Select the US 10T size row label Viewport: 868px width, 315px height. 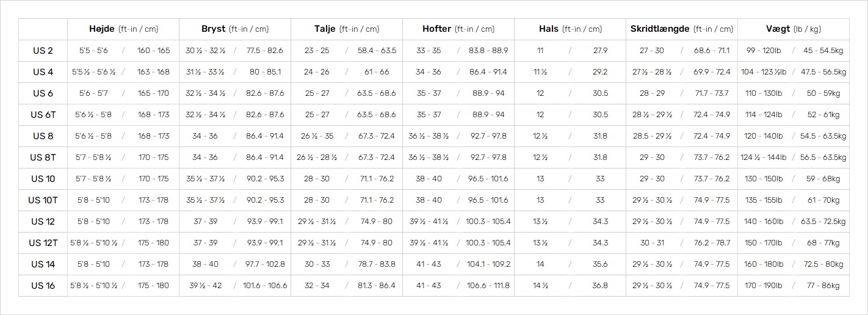(x=43, y=200)
